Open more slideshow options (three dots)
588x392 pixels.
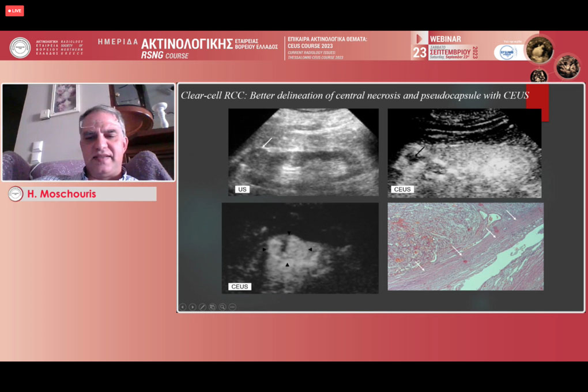tap(232, 307)
